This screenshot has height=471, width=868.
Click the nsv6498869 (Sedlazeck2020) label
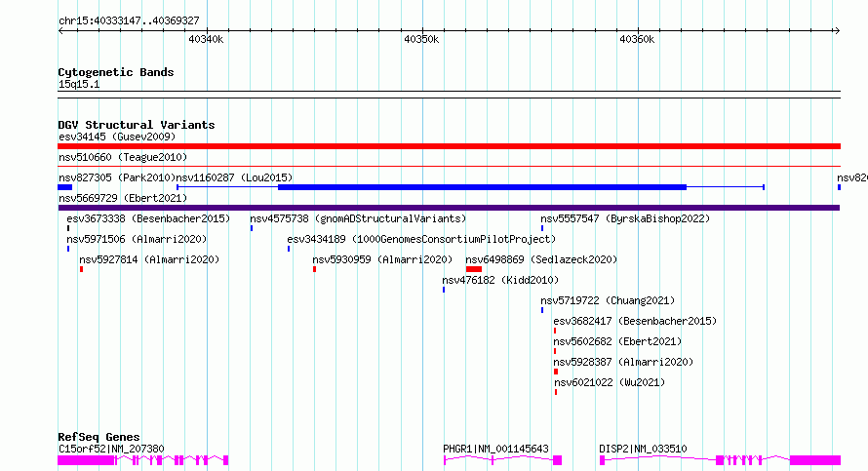point(541,259)
